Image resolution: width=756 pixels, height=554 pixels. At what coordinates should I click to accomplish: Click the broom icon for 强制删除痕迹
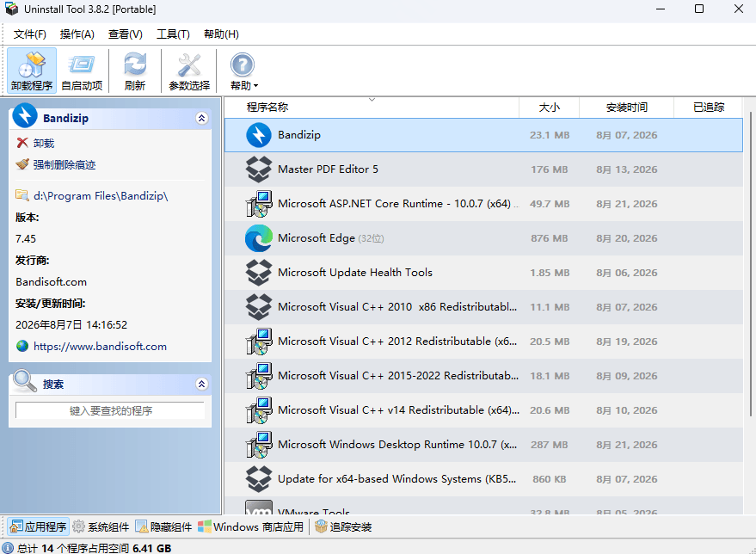[x=22, y=164]
